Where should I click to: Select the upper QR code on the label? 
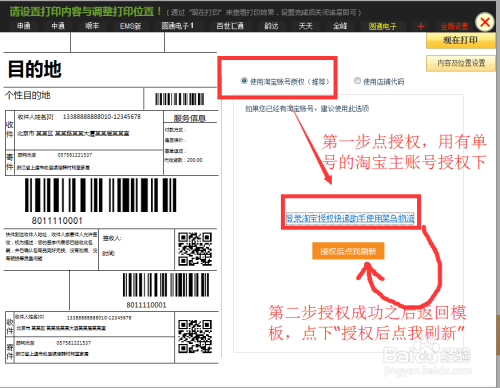coord(195,249)
